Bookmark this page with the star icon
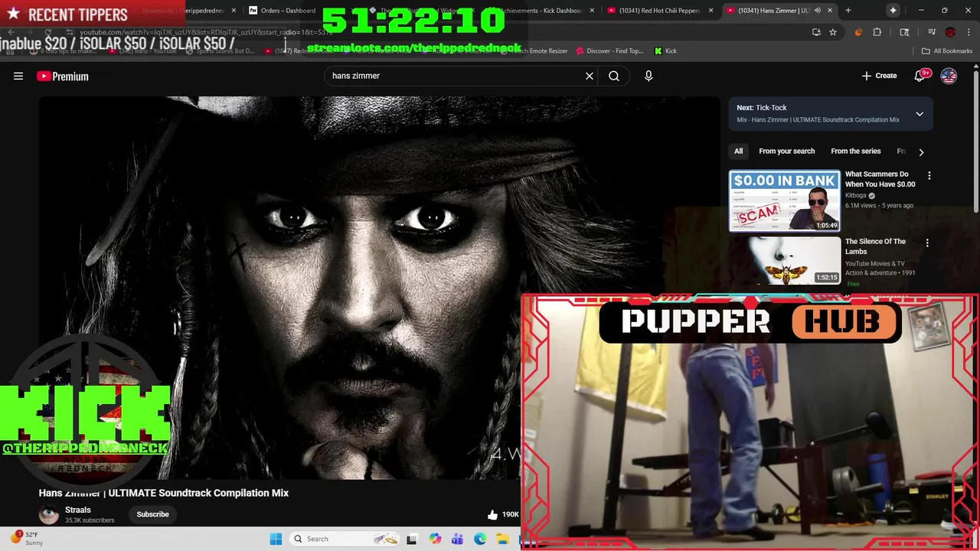980x551 pixels. tap(833, 32)
